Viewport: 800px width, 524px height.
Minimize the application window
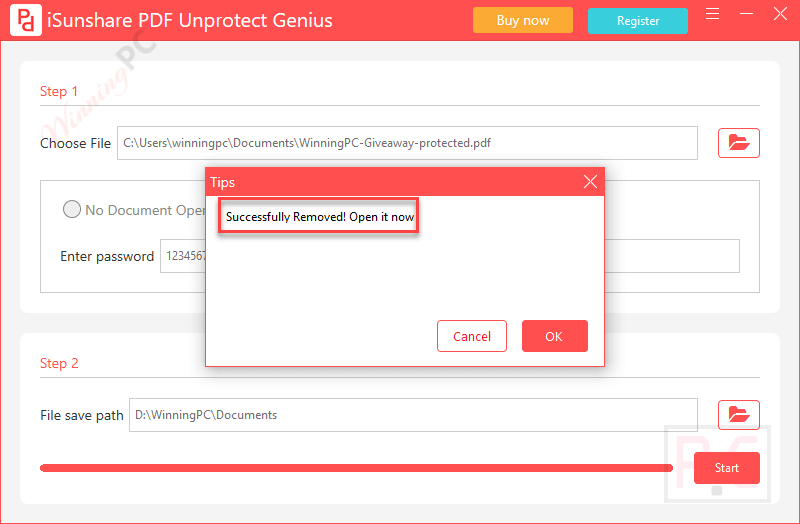click(746, 14)
